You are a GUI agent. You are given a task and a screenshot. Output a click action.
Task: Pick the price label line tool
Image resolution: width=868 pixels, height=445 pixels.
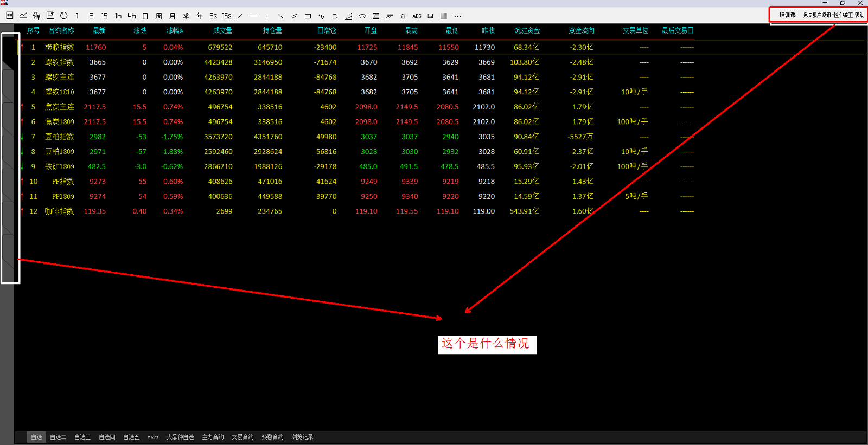coord(390,16)
